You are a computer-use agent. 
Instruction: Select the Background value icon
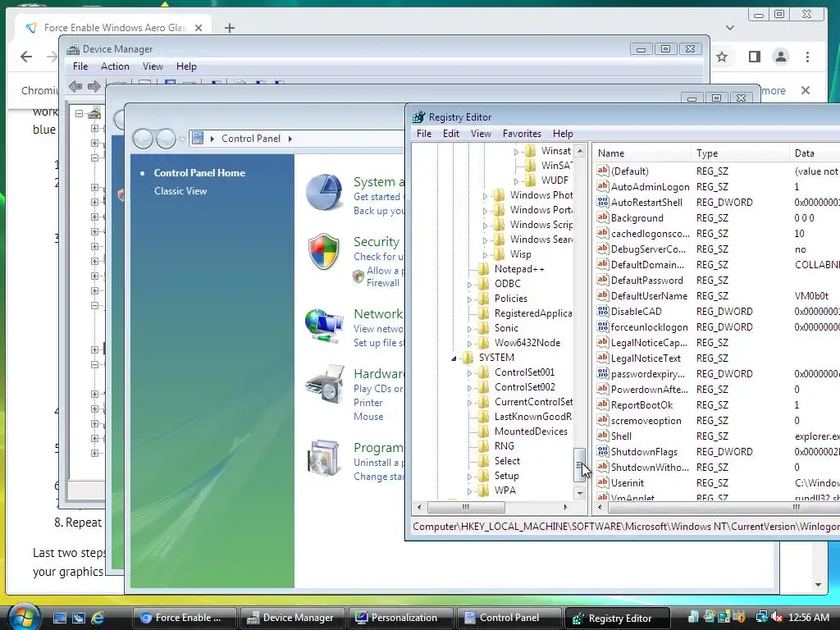click(x=603, y=217)
